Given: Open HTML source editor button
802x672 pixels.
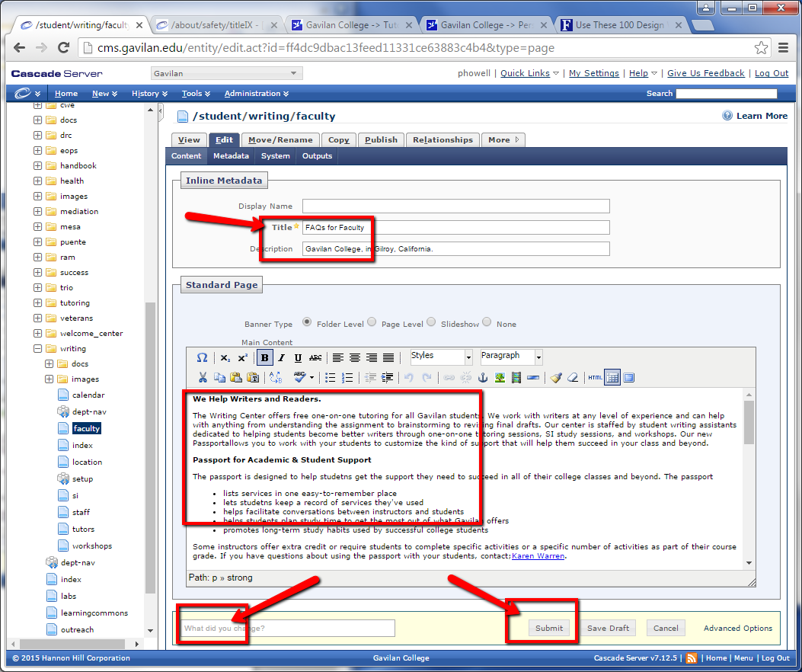Looking at the screenshot, I should 595,378.
